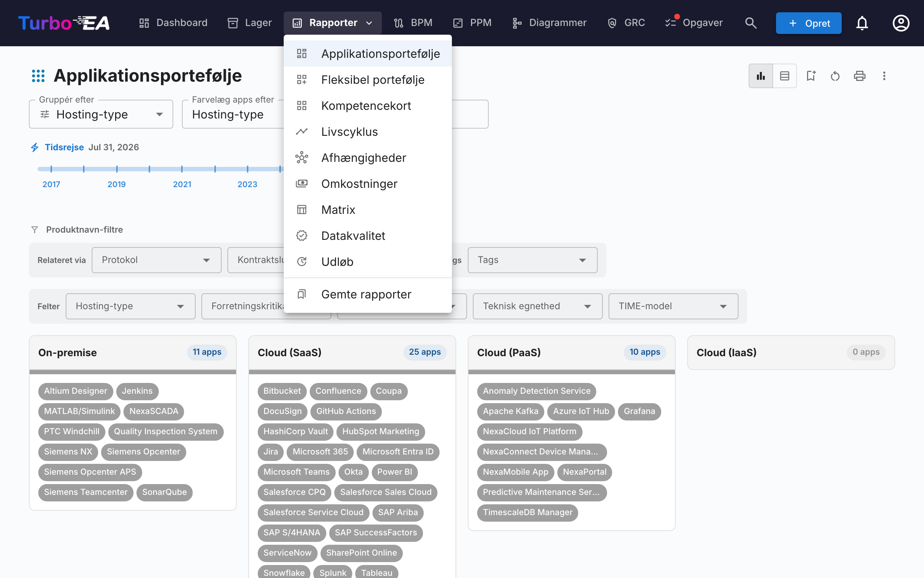Open the Tags filter dropdown
This screenshot has height=578, width=924.
pyautogui.click(x=533, y=260)
